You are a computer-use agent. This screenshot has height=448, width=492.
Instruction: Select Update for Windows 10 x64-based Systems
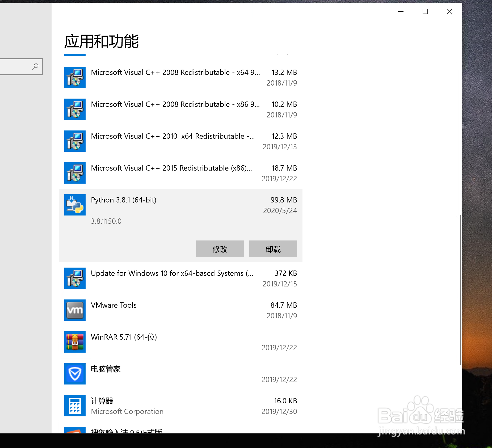(x=181, y=278)
